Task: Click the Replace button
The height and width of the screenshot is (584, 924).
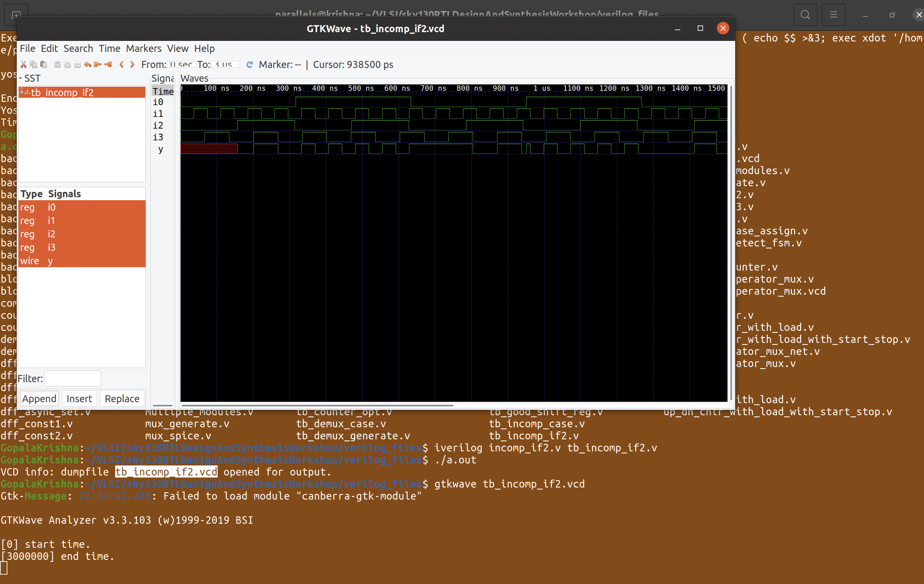Action: tap(122, 398)
